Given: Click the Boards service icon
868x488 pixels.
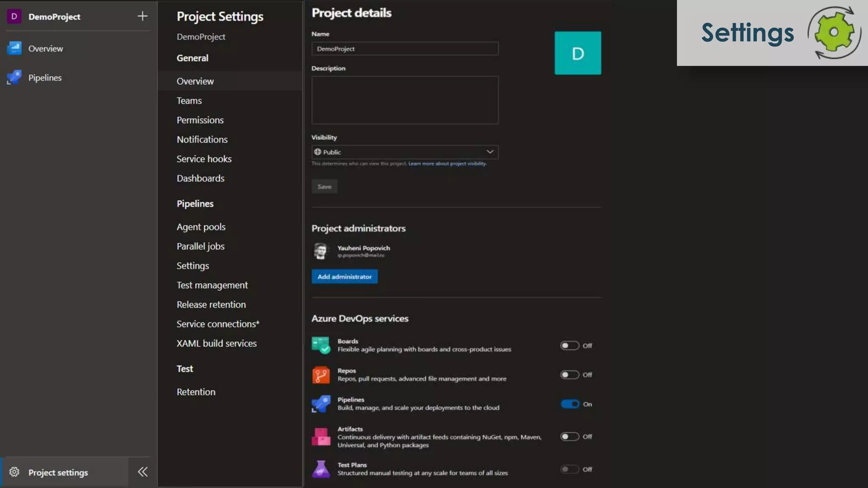Looking at the screenshot, I should pos(320,345).
